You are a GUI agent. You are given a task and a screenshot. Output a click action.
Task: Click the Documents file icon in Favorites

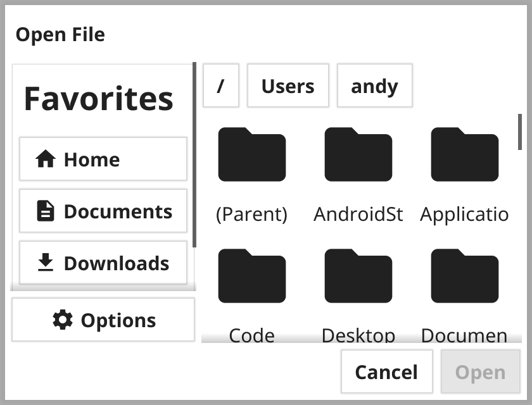[46, 211]
